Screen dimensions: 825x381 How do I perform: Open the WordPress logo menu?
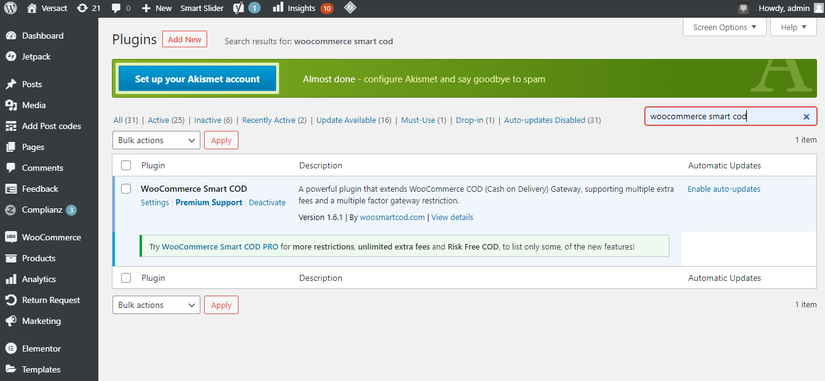[11, 8]
